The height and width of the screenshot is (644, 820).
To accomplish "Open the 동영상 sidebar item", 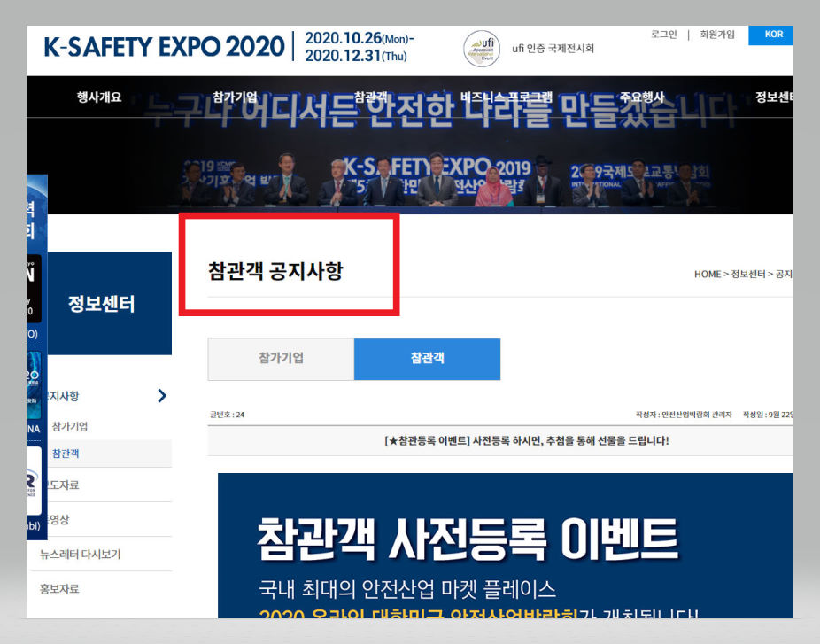I will (x=58, y=519).
